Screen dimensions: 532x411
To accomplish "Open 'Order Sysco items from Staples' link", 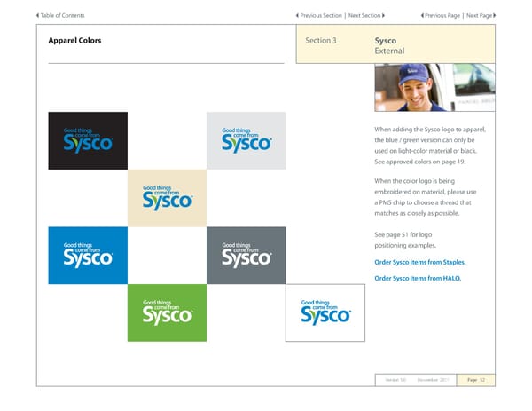I will (x=420, y=262).
